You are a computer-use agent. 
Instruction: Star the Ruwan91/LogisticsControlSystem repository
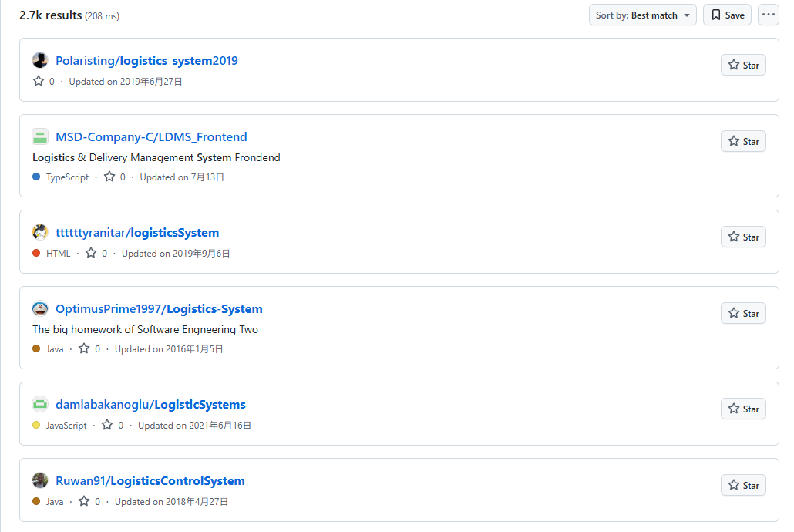point(743,486)
